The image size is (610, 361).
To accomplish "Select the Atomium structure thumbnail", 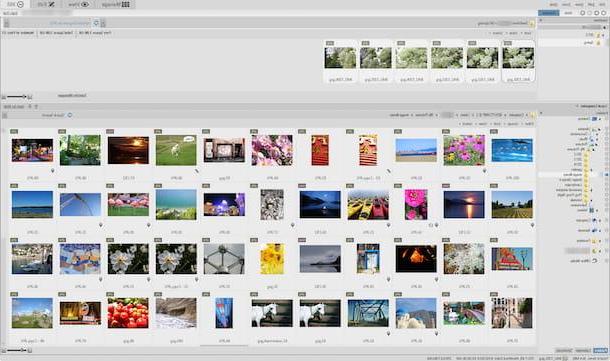I will (x=224, y=259).
